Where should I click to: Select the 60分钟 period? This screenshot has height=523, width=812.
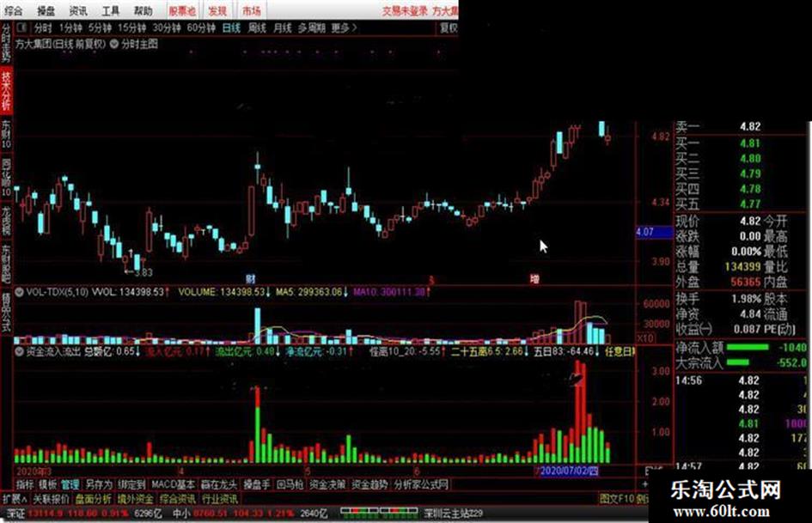201,28
